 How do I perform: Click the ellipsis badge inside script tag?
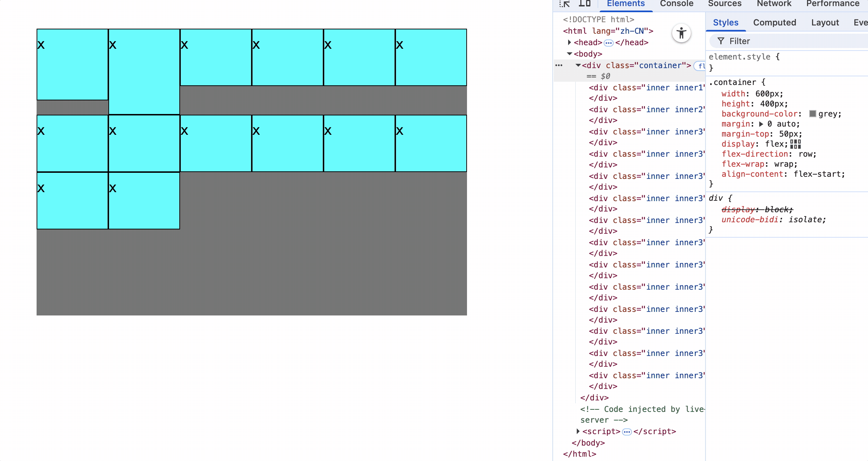627,432
